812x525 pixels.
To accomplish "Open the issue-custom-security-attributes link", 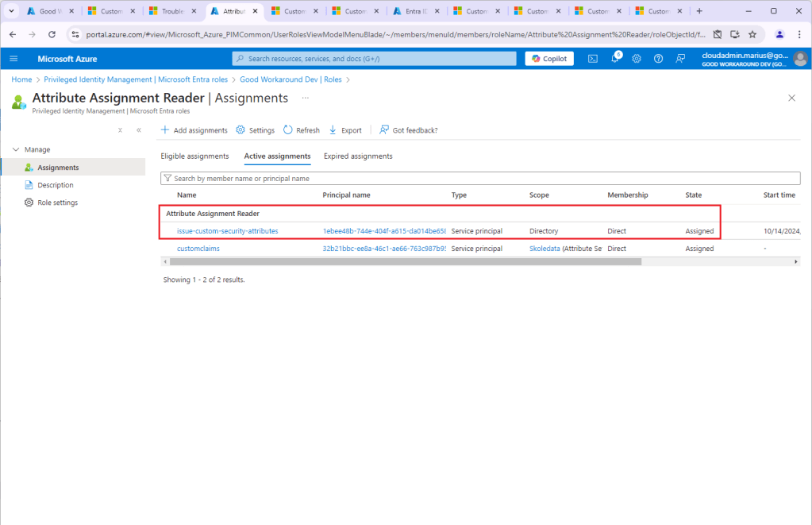I will tap(227, 231).
